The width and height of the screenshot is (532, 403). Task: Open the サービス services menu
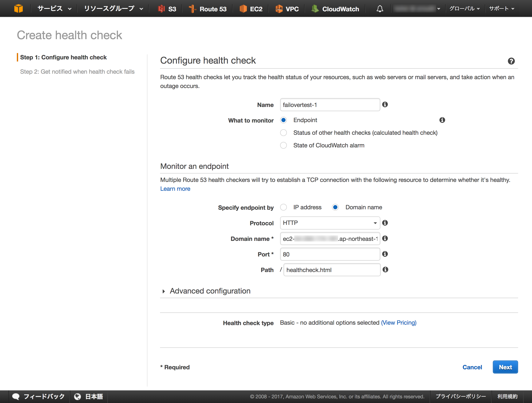[54, 9]
